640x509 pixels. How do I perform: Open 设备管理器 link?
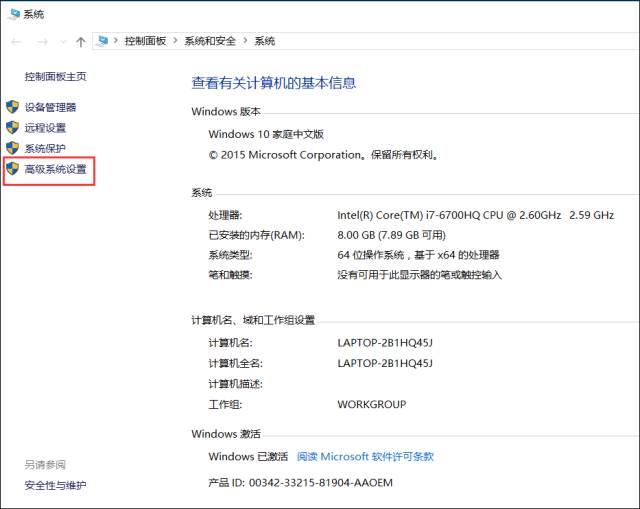[x=50, y=107]
